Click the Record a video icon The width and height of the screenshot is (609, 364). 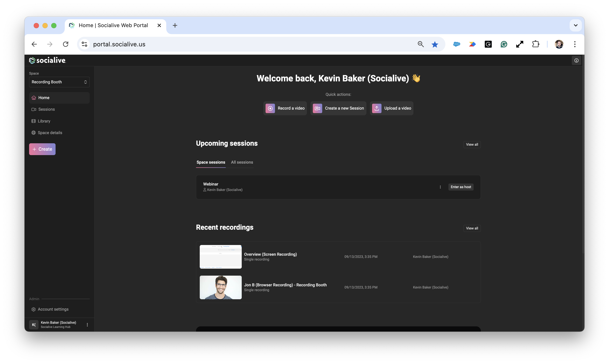[270, 108]
